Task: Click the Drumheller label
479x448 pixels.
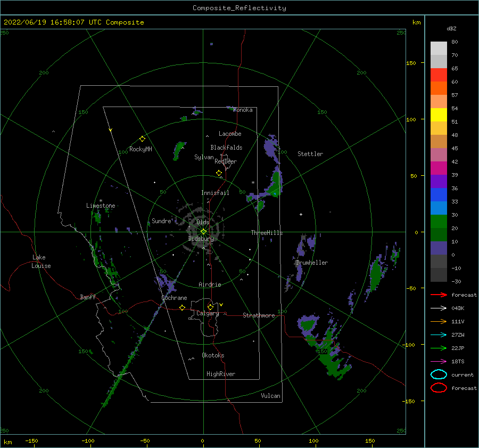Action: point(311,263)
